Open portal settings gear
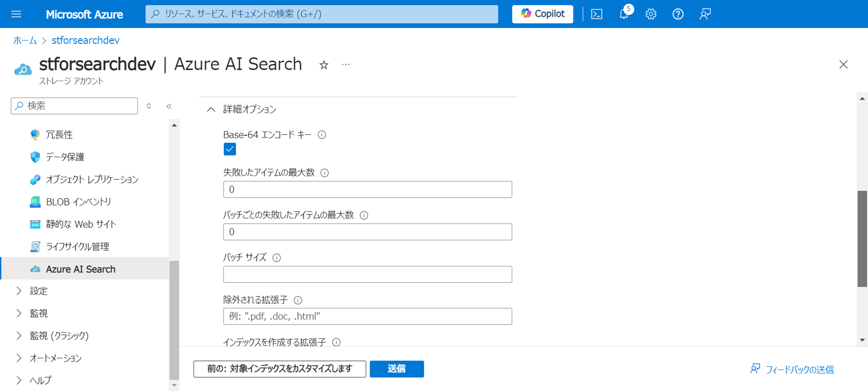Screen dimensions: 868x391 point(651,14)
